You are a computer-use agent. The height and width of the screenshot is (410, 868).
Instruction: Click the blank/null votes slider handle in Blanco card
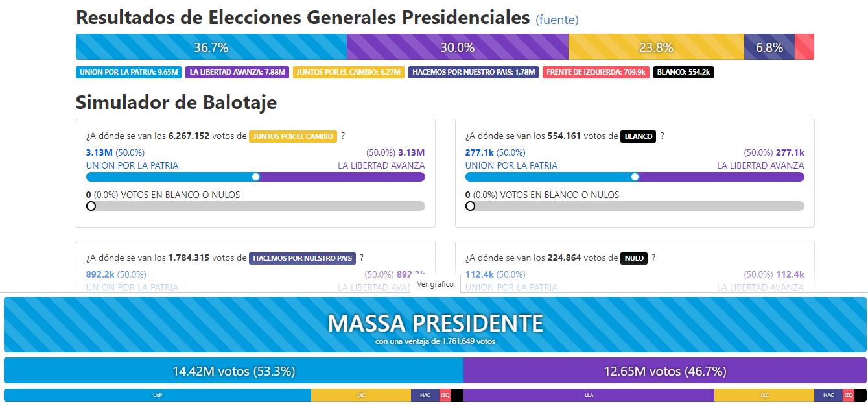click(x=470, y=206)
